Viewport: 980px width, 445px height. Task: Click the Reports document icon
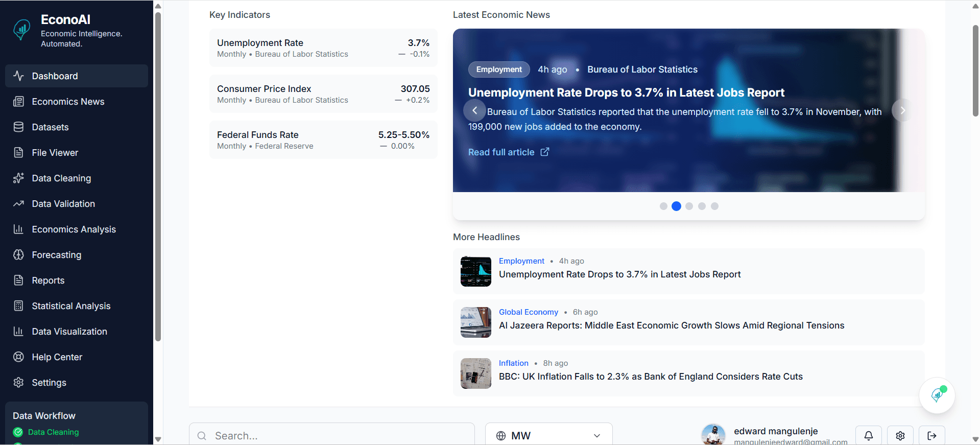coord(18,280)
